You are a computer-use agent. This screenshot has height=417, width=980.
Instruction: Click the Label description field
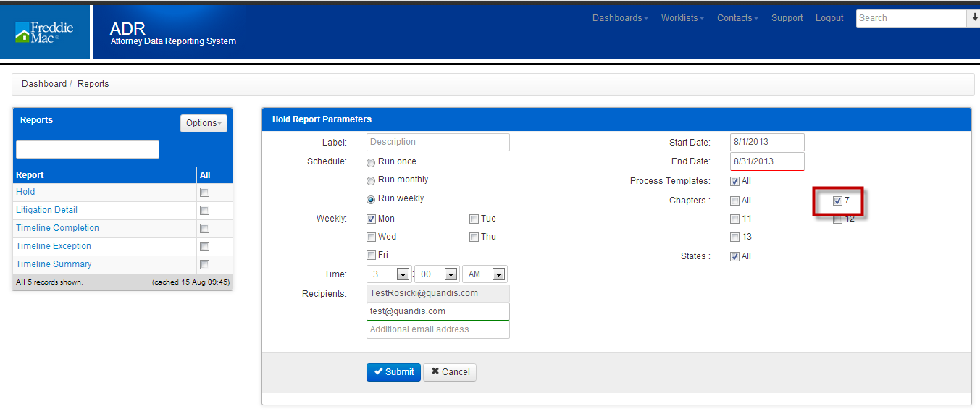(438, 142)
